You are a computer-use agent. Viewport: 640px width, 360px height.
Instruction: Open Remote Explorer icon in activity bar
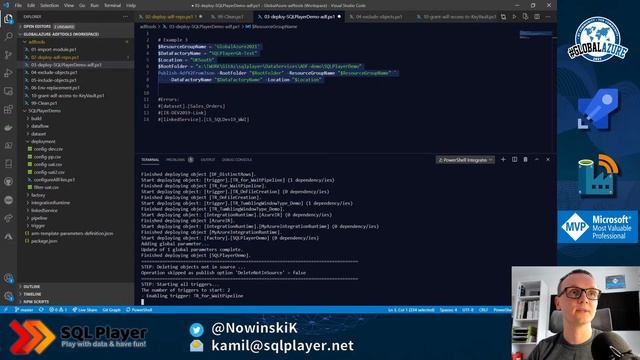coord(8,91)
